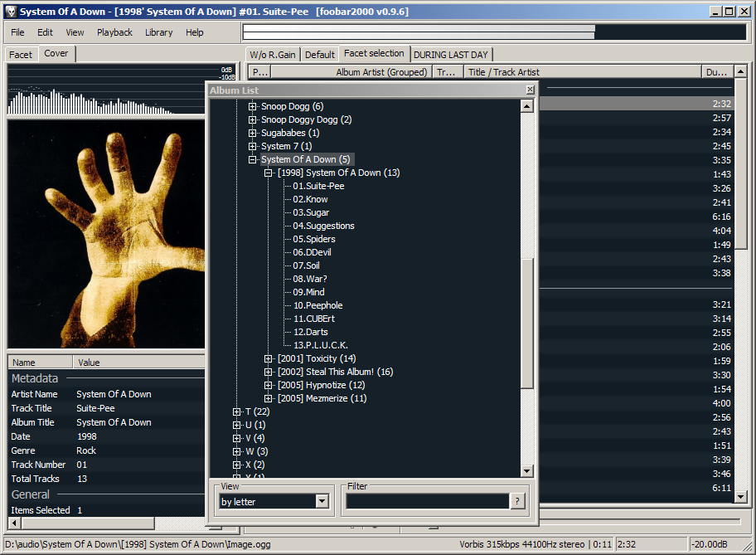Expand the [2002] Steal This Album! node

tap(268, 372)
